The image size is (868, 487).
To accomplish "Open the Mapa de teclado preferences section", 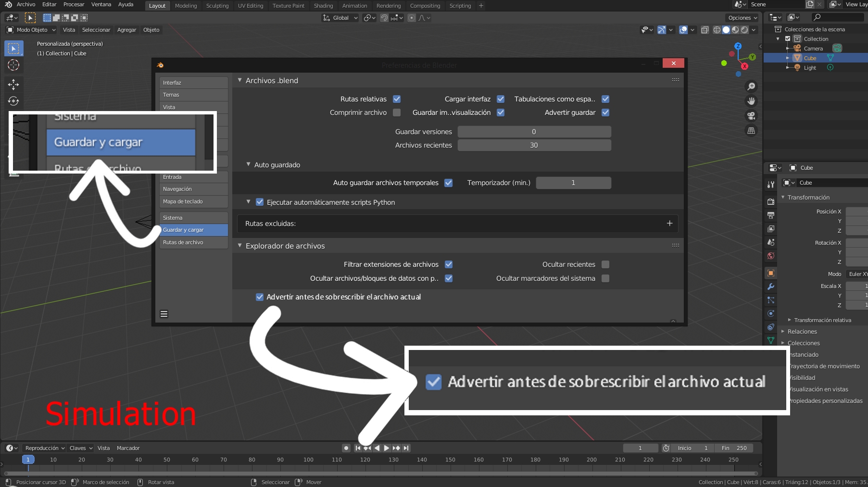I will (x=194, y=201).
